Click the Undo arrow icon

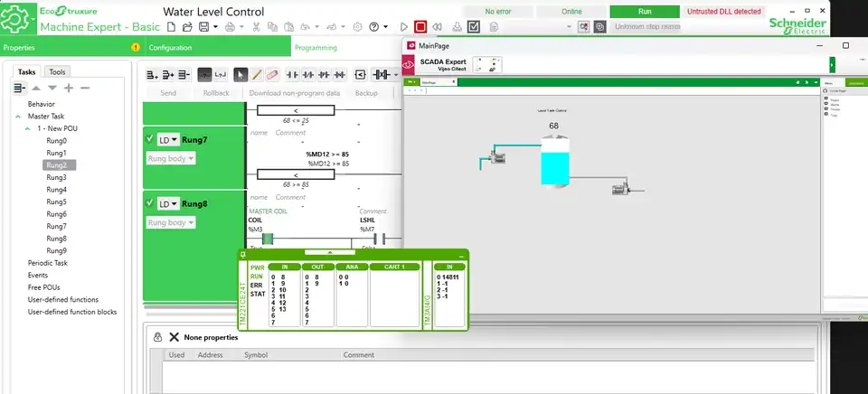coord(305,26)
